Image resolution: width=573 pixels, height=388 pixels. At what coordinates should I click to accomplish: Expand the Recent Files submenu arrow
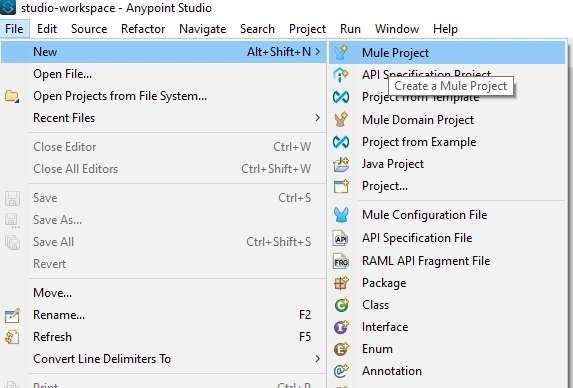pyautogui.click(x=318, y=118)
